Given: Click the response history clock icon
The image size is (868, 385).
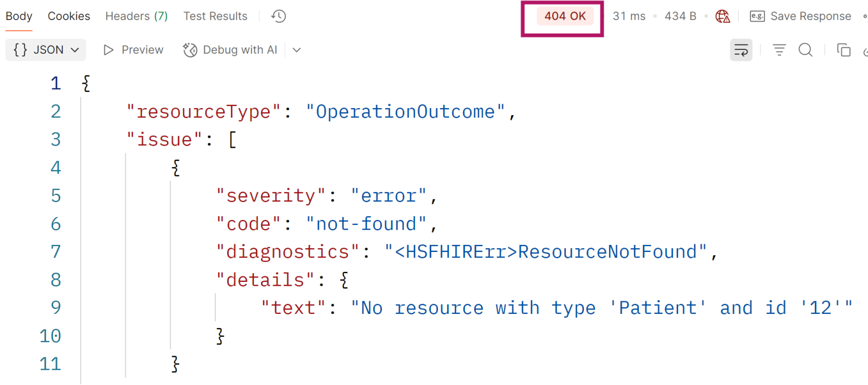Looking at the screenshot, I should [x=279, y=16].
